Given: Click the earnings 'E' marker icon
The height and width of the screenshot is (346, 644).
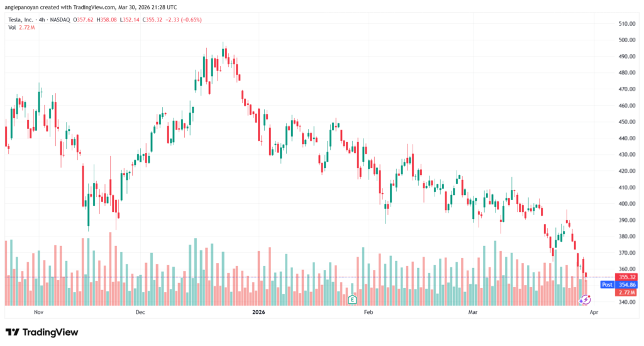Looking at the screenshot, I should [353, 299].
